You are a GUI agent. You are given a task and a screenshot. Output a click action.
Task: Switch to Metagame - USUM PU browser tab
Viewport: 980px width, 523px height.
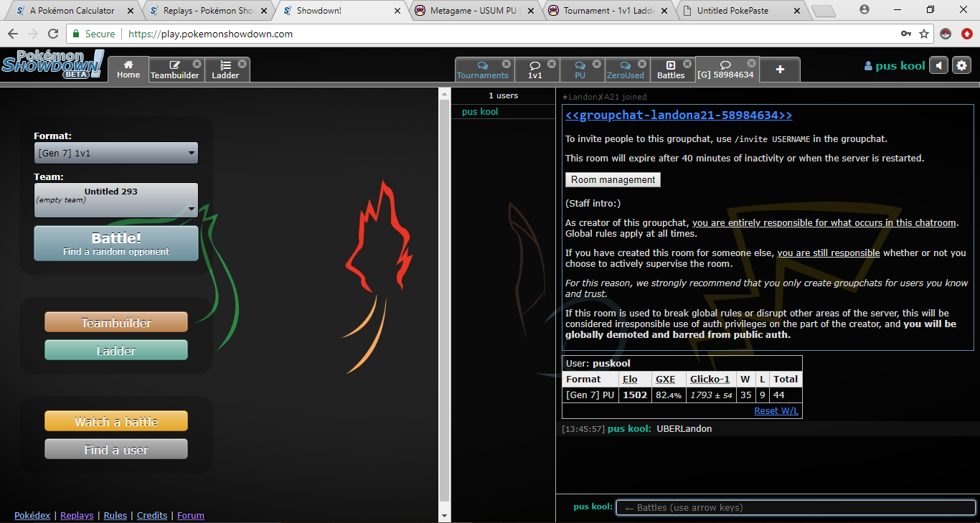475,11
